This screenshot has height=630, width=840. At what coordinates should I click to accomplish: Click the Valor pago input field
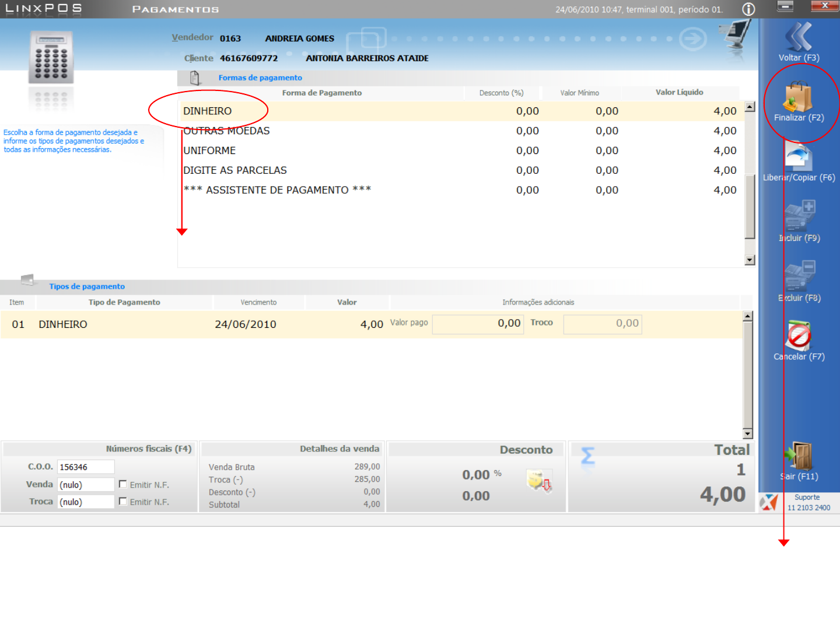478,323
